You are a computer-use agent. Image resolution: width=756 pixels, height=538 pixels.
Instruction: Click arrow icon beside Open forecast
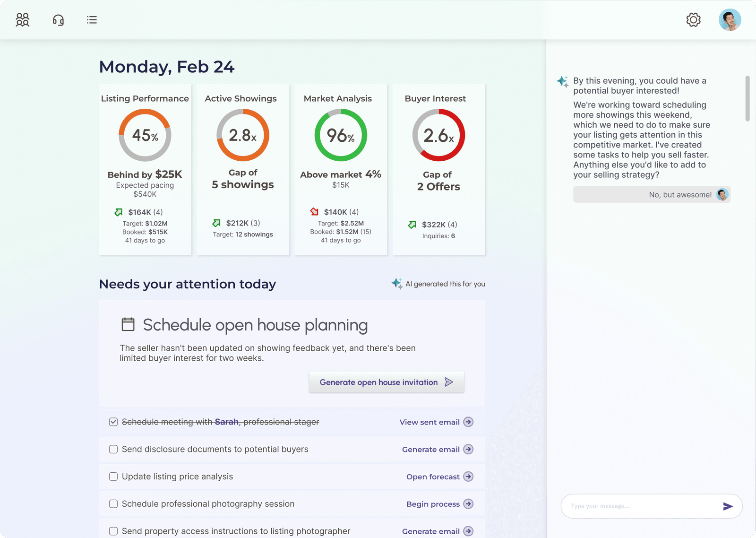coord(468,477)
